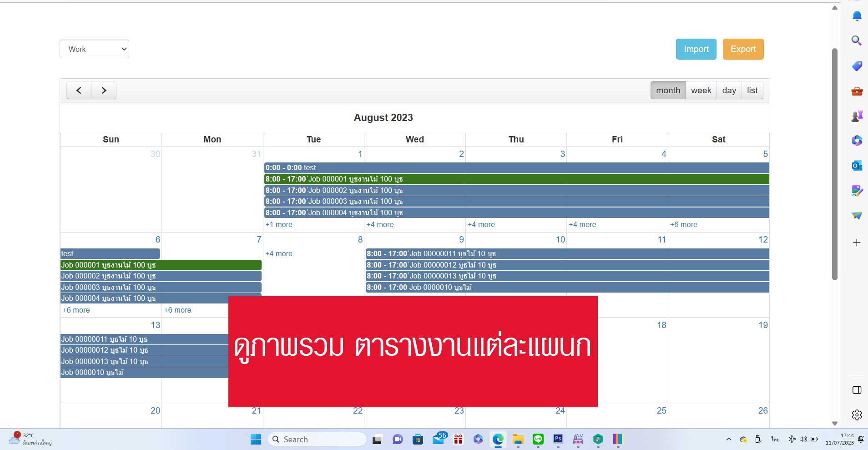This screenshot has width=868, height=450.
Task: Open the Games chess sidebar icon
Action: pos(857,116)
